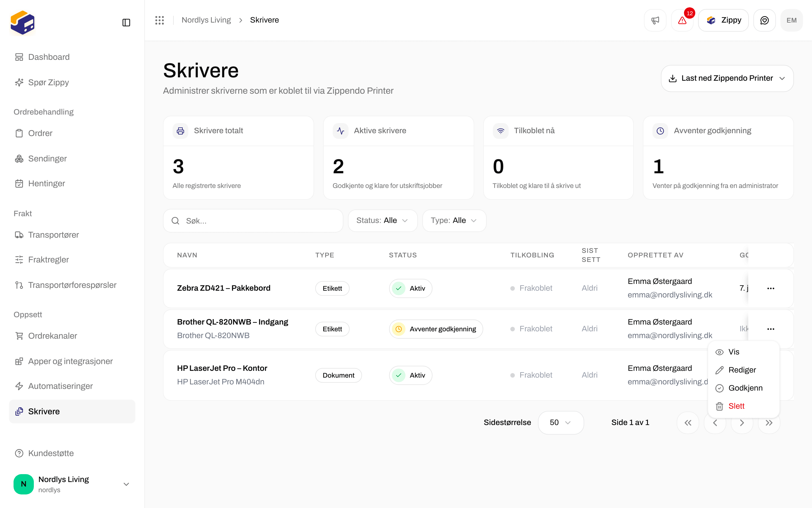This screenshot has height=508, width=812.
Task: Open the apps grid menu icon
Action: point(159,20)
